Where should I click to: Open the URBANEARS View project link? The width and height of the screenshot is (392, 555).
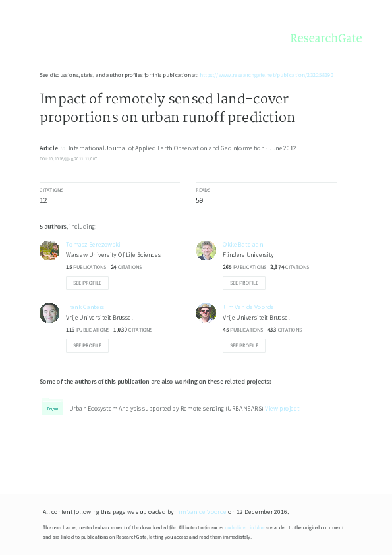pyautogui.click(x=283, y=408)
